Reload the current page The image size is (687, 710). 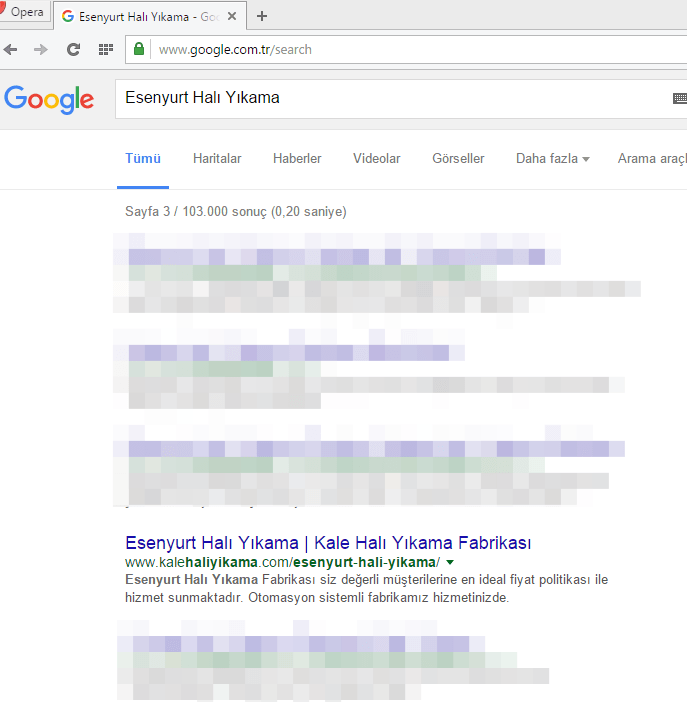click(73, 49)
